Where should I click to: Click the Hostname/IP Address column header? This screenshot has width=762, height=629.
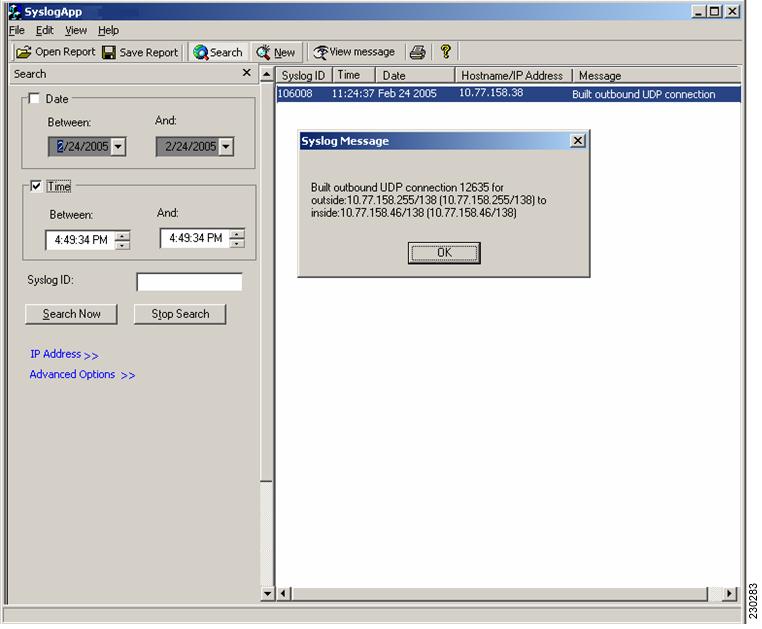tap(514, 75)
